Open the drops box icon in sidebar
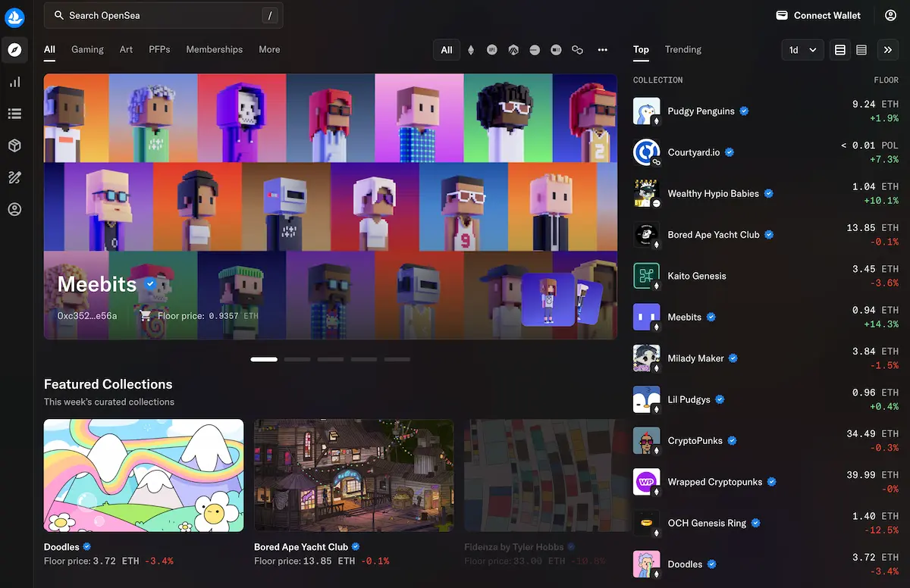The height and width of the screenshot is (588, 910). point(14,145)
